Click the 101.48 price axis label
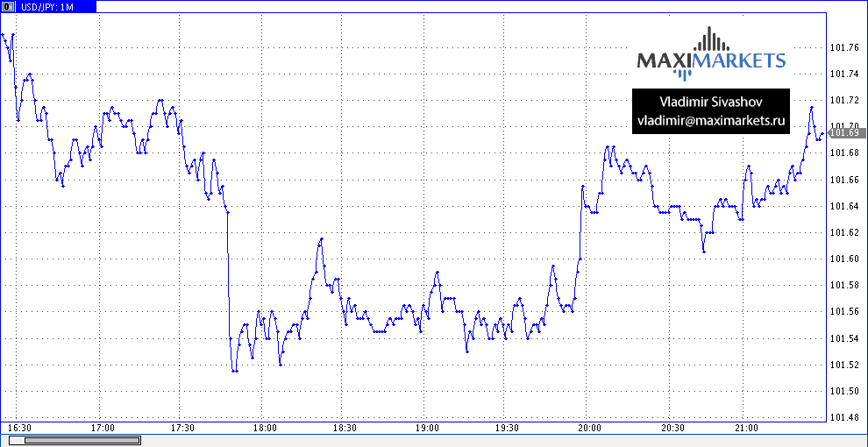The image size is (868, 447). click(x=843, y=418)
